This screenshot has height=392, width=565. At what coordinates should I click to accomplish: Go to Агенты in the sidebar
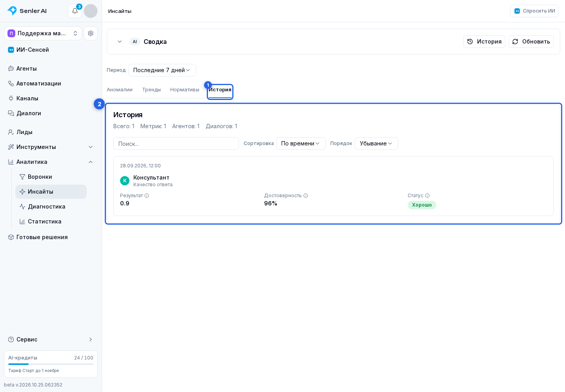(51, 69)
